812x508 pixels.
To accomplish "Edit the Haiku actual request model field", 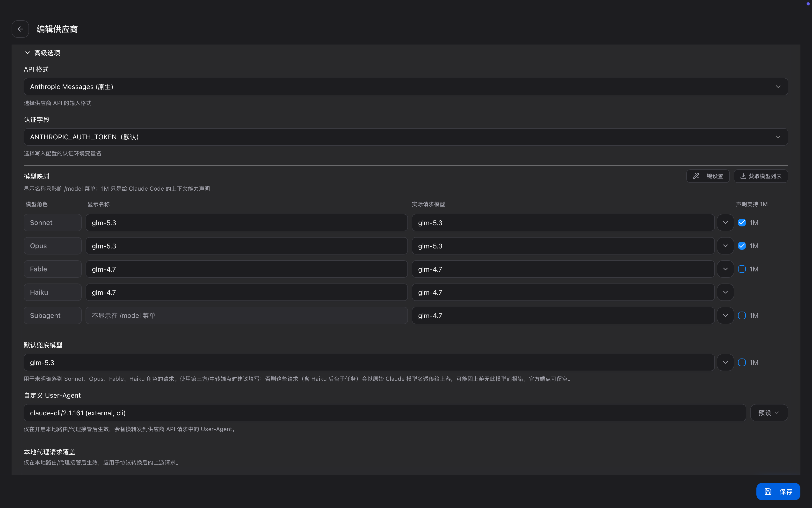I will coord(563,292).
